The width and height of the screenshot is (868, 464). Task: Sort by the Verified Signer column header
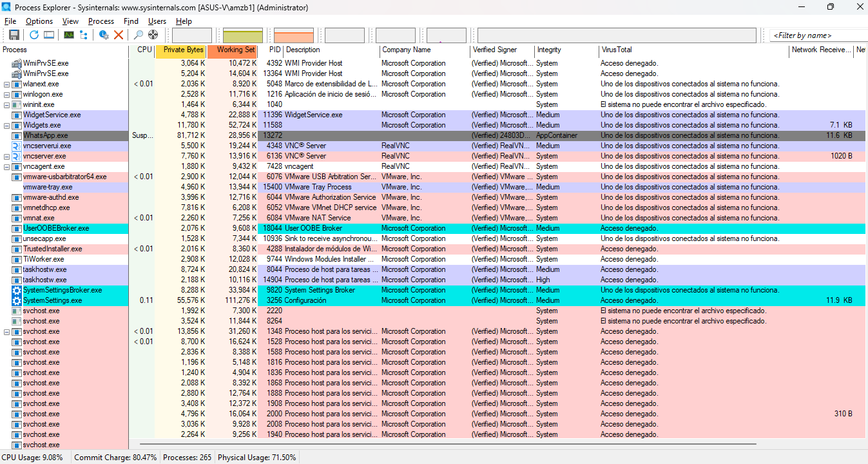tap(503, 50)
